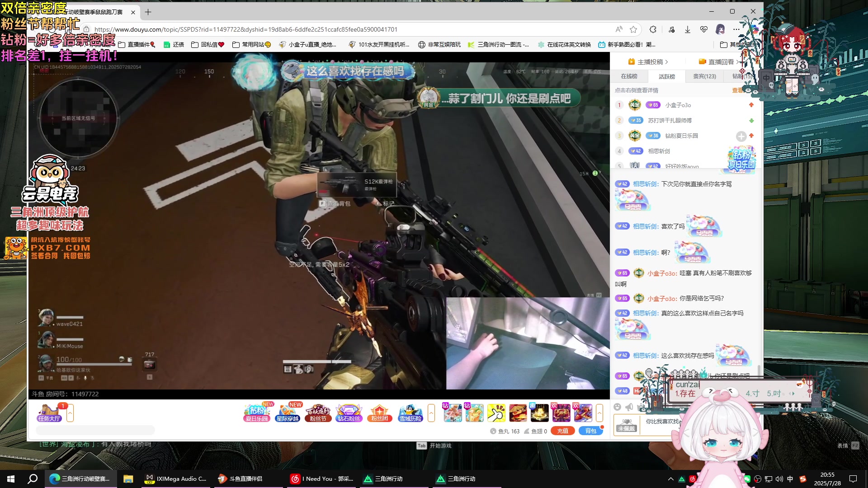Select the straw-hat warrior gift
This screenshot has height=488, width=868.
[518, 413]
